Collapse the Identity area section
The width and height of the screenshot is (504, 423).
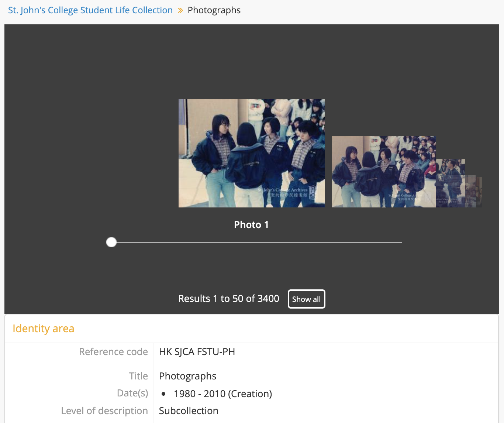pyautogui.click(x=43, y=329)
